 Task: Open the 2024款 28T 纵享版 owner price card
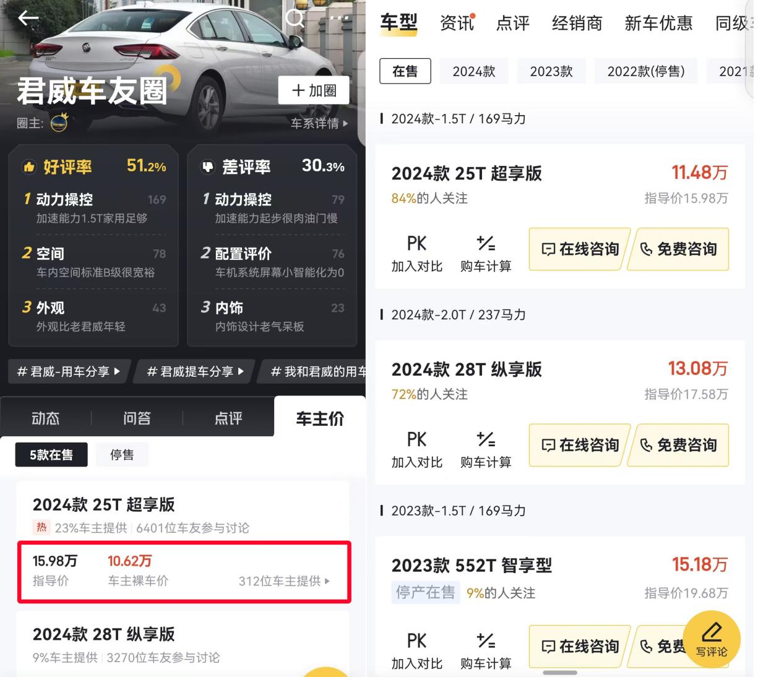click(183, 644)
